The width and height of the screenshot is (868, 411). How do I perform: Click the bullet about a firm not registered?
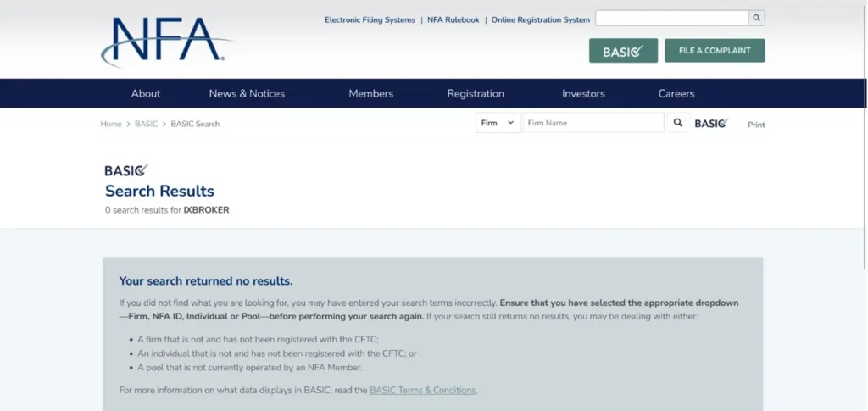tap(258, 340)
